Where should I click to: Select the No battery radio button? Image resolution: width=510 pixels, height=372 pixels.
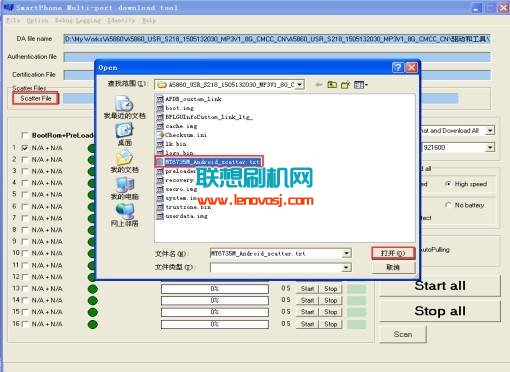(x=449, y=205)
